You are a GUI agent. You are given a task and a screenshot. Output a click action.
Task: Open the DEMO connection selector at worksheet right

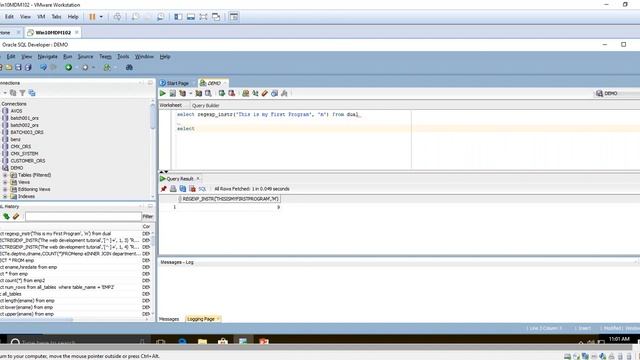coord(617,93)
